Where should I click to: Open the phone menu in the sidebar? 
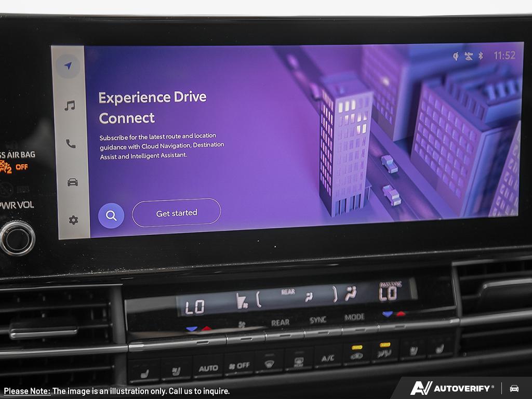tap(71, 144)
